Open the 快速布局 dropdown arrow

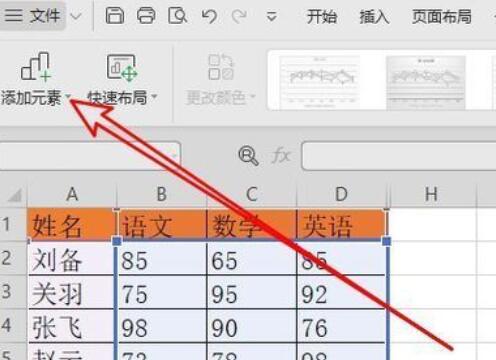[154, 97]
